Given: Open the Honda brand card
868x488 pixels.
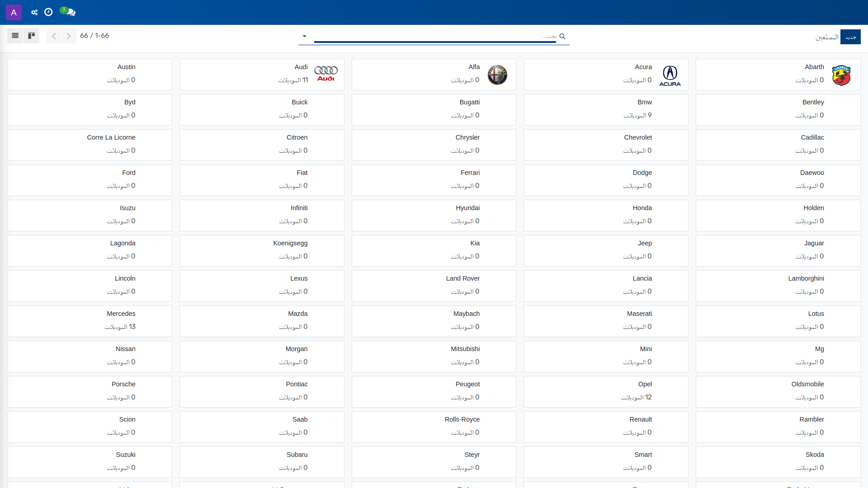Looking at the screenshot, I should point(606,216).
